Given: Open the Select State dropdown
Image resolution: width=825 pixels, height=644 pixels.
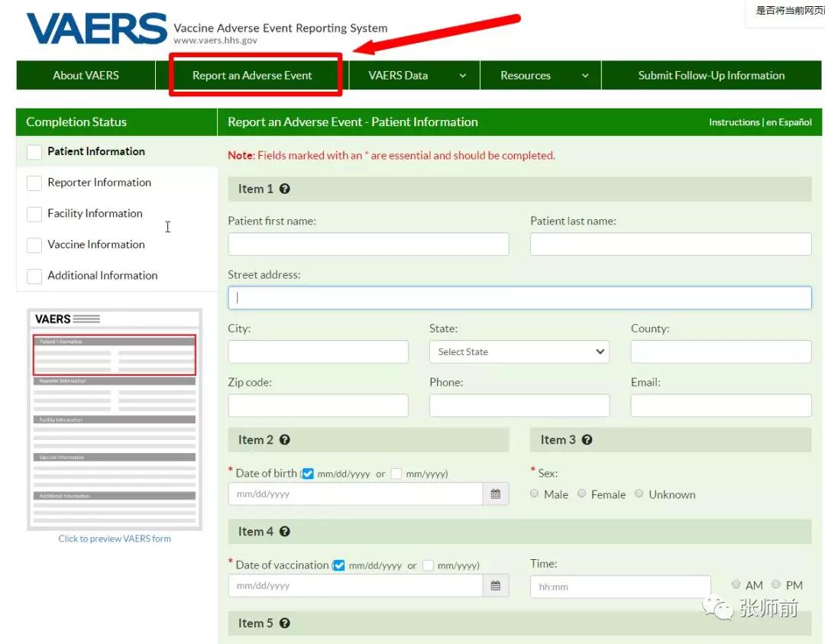Looking at the screenshot, I should click(x=519, y=351).
